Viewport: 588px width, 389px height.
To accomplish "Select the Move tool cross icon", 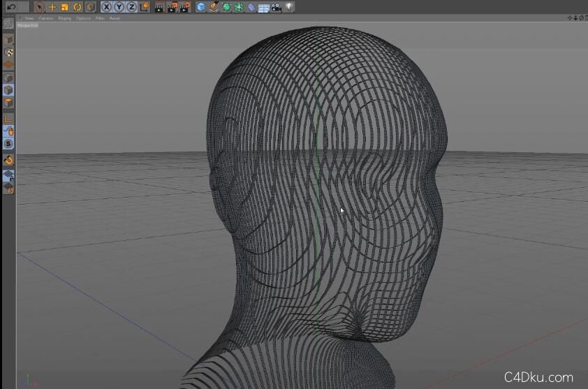I will [52, 7].
